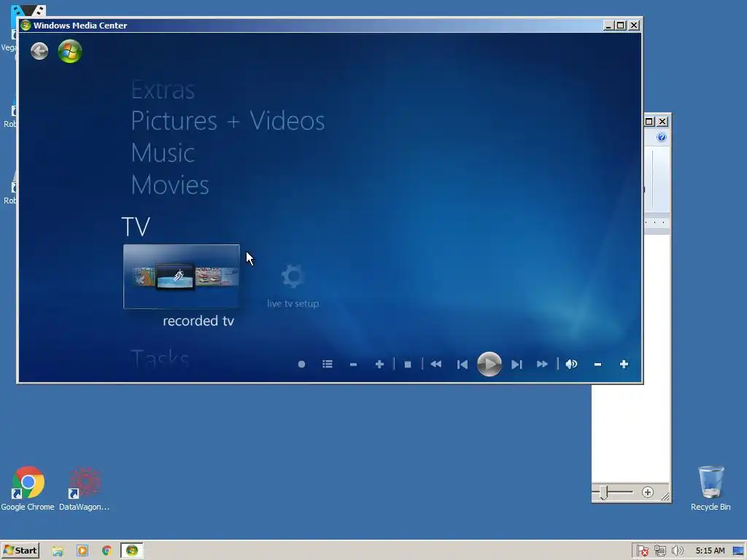Click the round Play button
This screenshot has height=560, width=747.
[489, 365]
